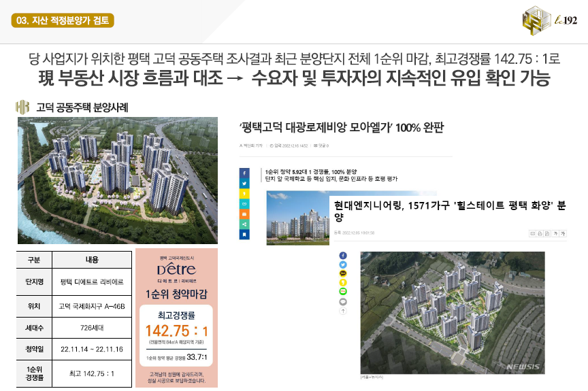The height and width of the screenshot is (391, 588).
Task: Click the 1순위 경쟁률 row label
Action: (x=34, y=374)
